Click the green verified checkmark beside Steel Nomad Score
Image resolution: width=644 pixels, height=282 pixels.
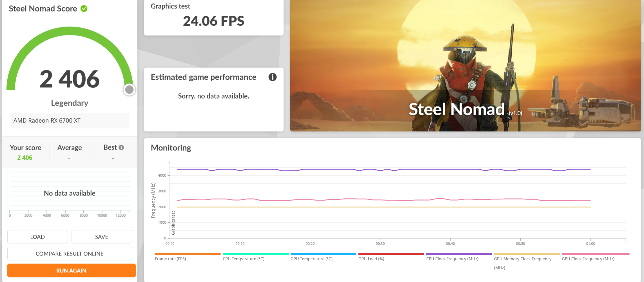pos(83,8)
